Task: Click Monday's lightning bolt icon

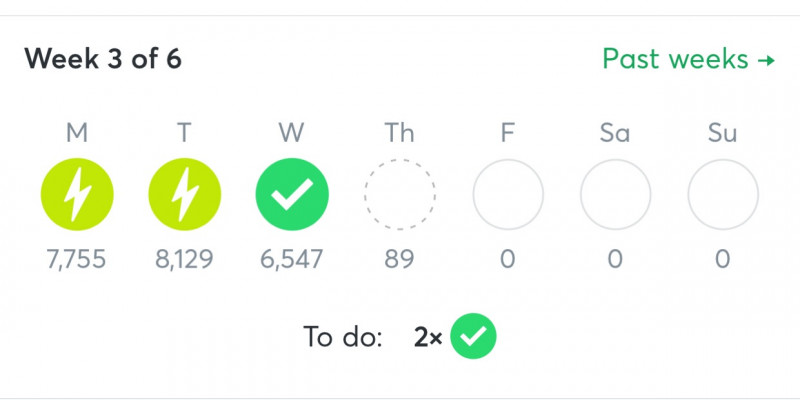Action: tap(76, 195)
